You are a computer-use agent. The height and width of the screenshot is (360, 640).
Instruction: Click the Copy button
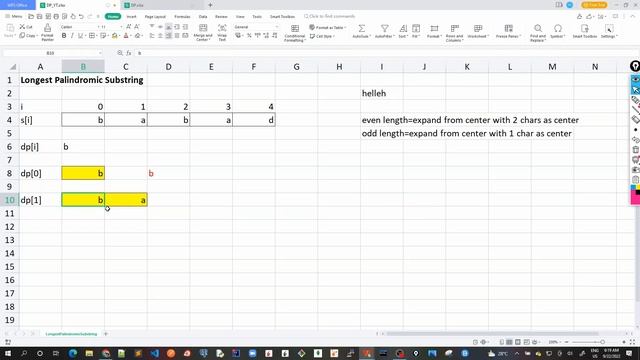pyautogui.click(x=28, y=36)
